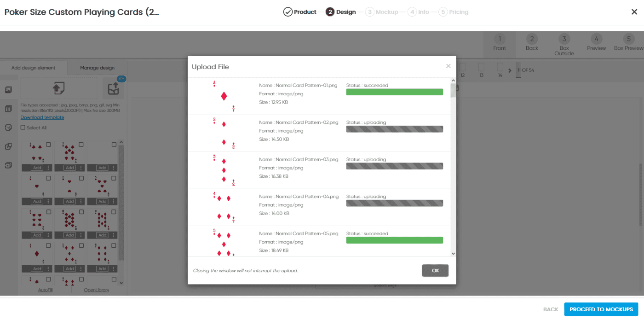
Task: Open the sticker/clipart tool in sidebar
Action: click(8, 128)
